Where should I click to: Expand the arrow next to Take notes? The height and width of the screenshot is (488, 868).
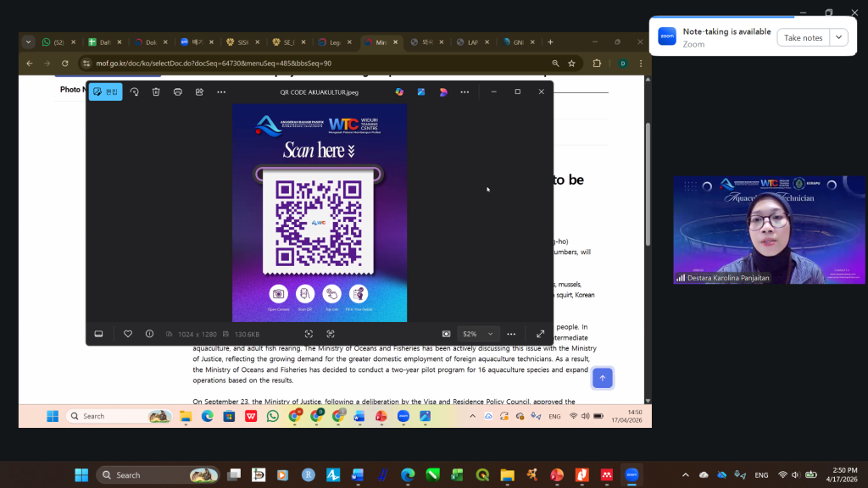838,37
